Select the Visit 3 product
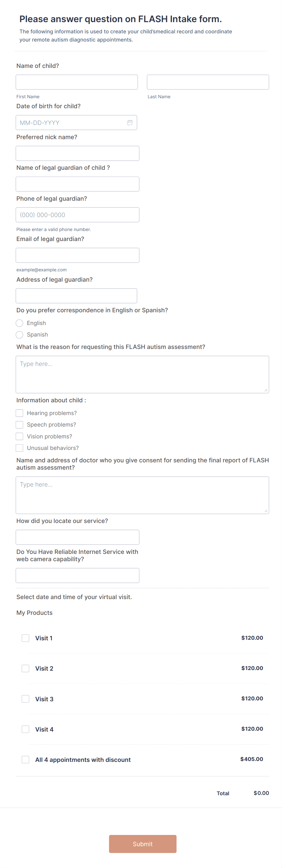Screen dimensions: 282x868 pyautogui.click(x=25, y=699)
